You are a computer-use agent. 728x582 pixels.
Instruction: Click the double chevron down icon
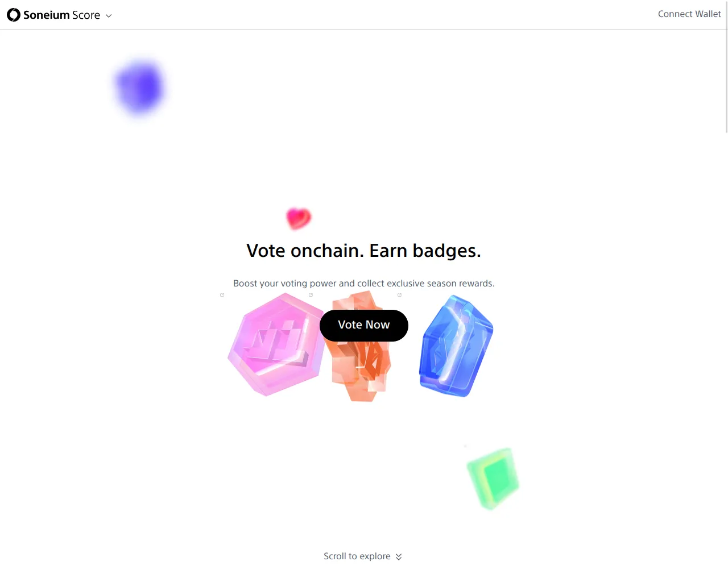[x=399, y=557]
